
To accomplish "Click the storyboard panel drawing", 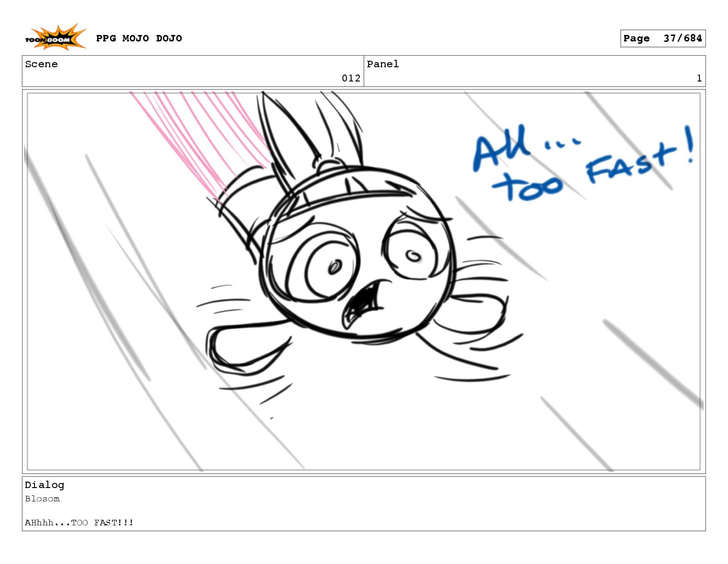I will (x=364, y=281).
